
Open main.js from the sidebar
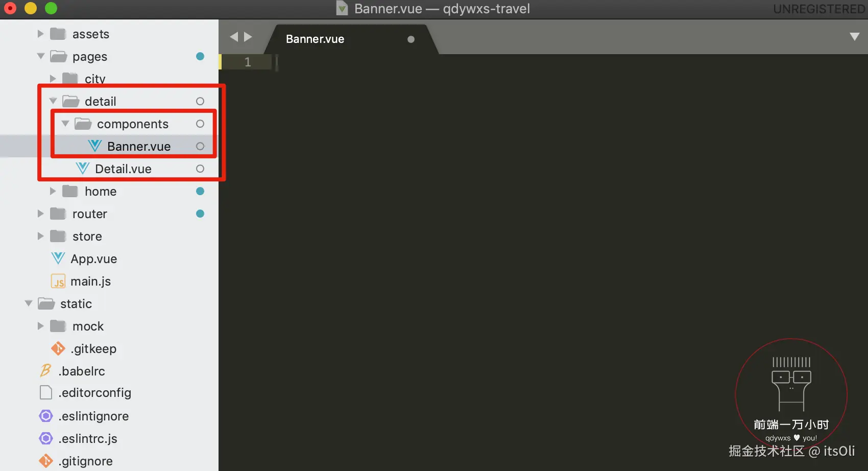91,281
